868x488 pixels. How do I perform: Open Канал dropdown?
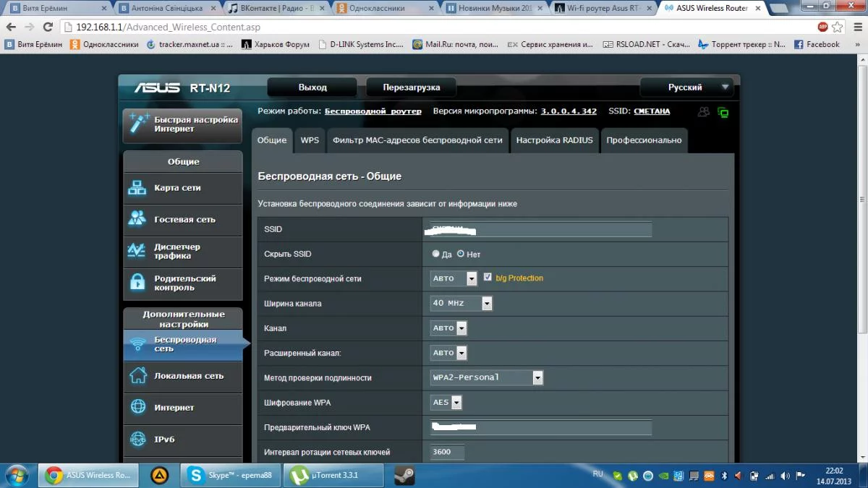coord(448,328)
